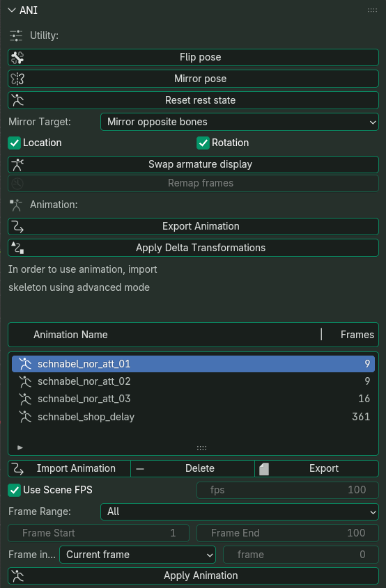Open the Frame Range dropdown set to All
Viewport: 386px width, 588px height.
(240, 511)
